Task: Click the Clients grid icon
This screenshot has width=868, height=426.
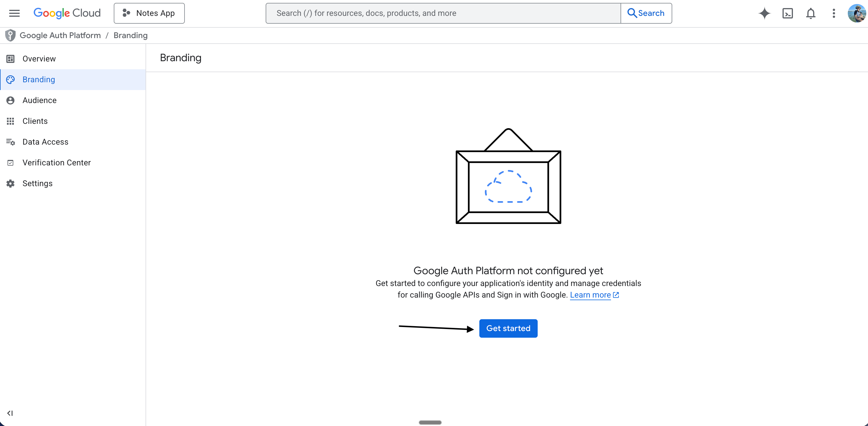Action: coord(10,121)
